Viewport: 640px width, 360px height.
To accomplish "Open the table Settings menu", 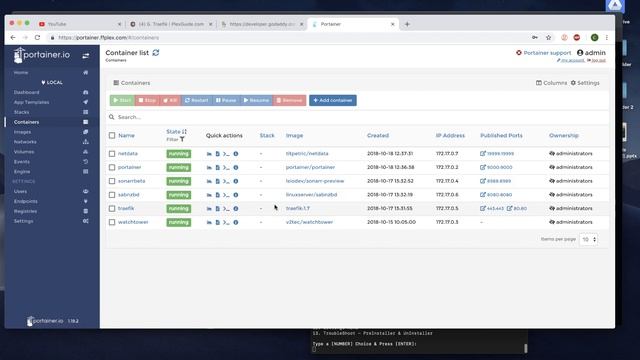I will 585,83.
